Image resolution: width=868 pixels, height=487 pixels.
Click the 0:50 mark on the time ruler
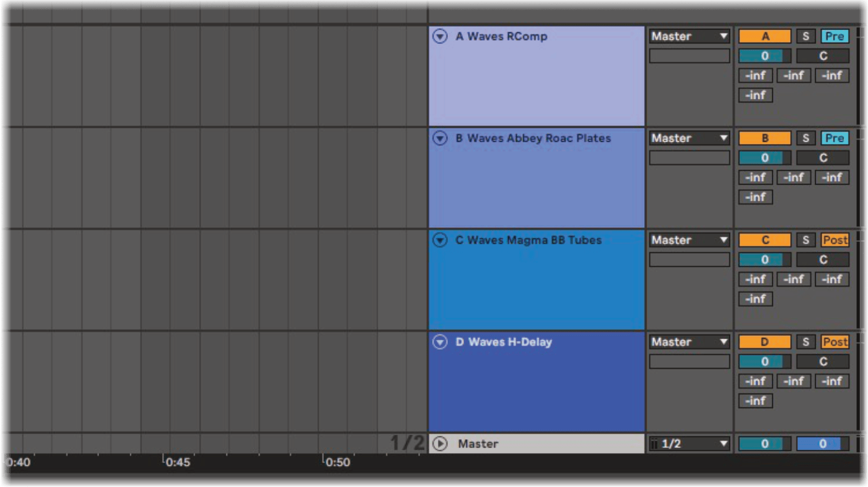(x=338, y=462)
